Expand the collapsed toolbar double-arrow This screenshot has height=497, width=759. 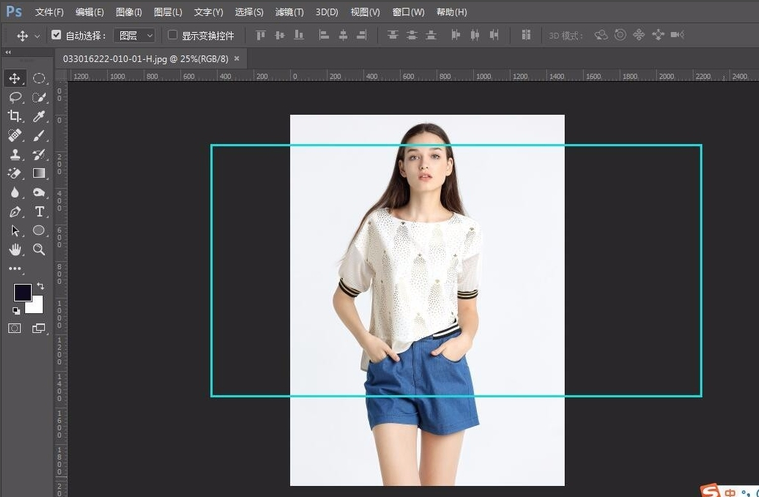pyautogui.click(x=9, y=52)
